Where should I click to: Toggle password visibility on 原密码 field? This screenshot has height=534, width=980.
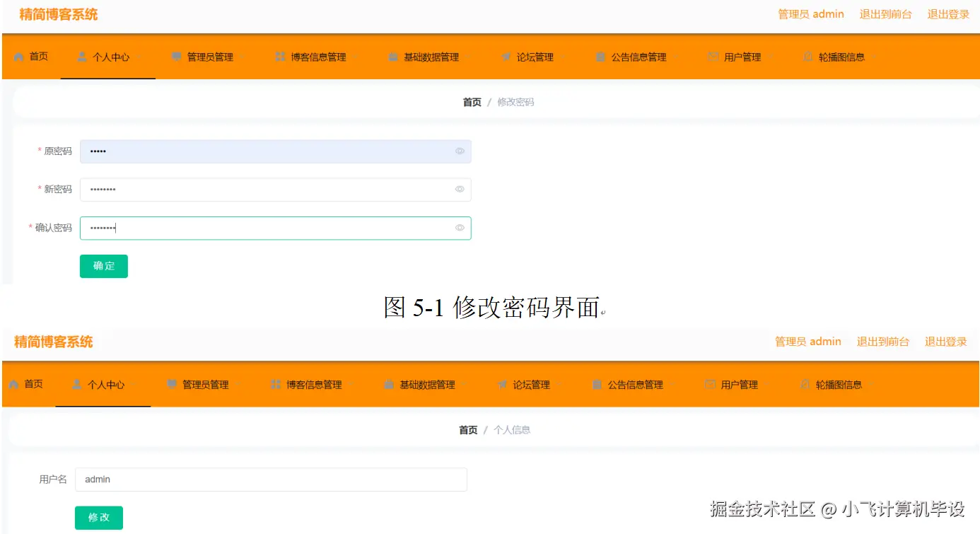click(x=459, y=151)
